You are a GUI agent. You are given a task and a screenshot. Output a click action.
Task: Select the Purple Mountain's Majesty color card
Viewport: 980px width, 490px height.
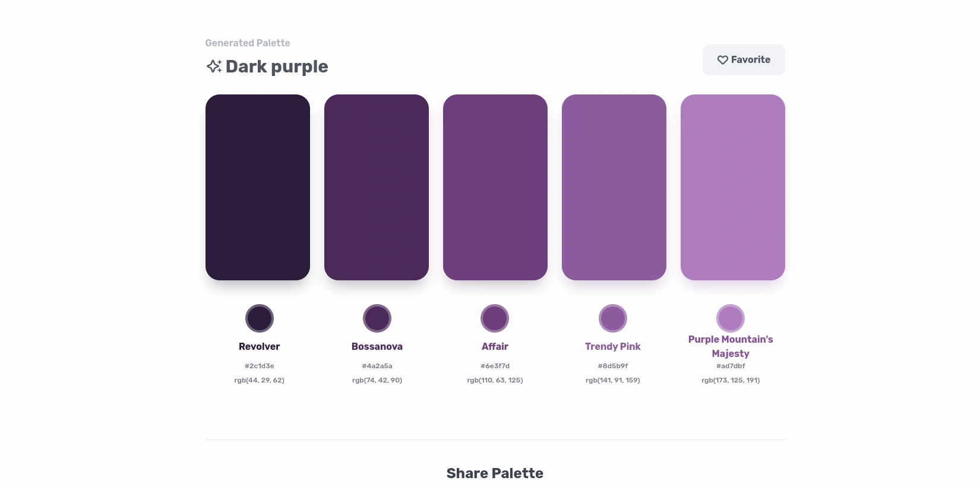point(733,187)
